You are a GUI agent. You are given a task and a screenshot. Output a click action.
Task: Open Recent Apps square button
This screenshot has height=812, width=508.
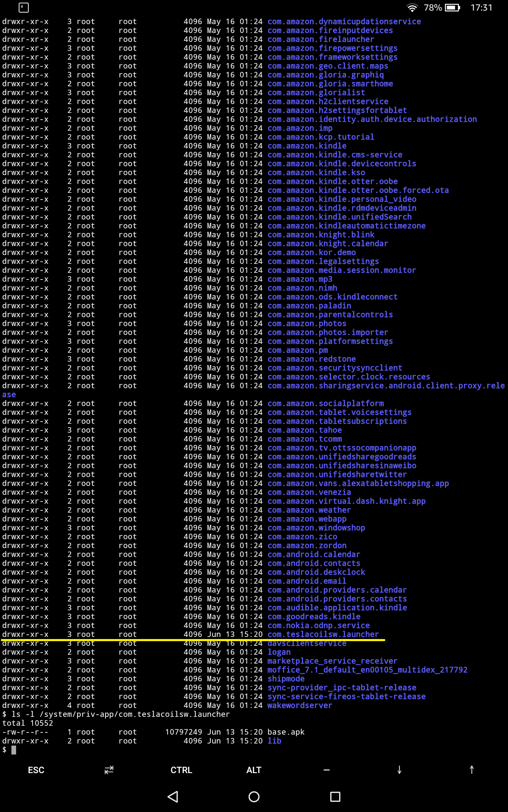pos(335,797)
